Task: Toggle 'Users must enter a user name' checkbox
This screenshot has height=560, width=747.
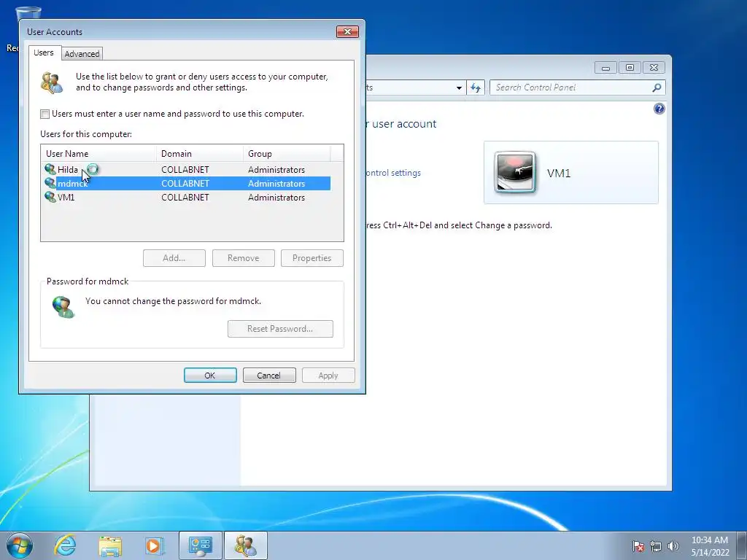Action: [x=44, y=114]
